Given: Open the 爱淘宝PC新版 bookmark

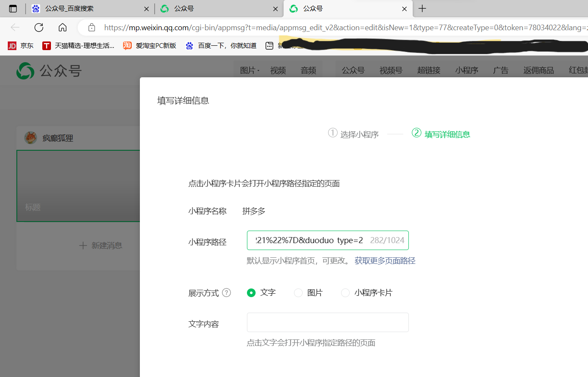Looking at the screenshot, I should click(x=150, y=45).
